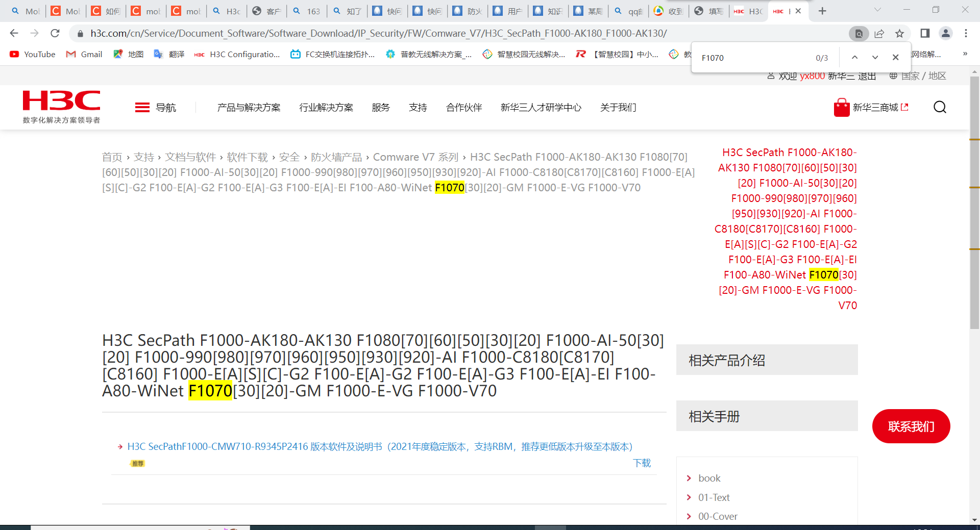Go to 防火墙产品 in the breadcrumb
Image resolution: width=980 pixels, height=530 pixels.
[336, 157]
